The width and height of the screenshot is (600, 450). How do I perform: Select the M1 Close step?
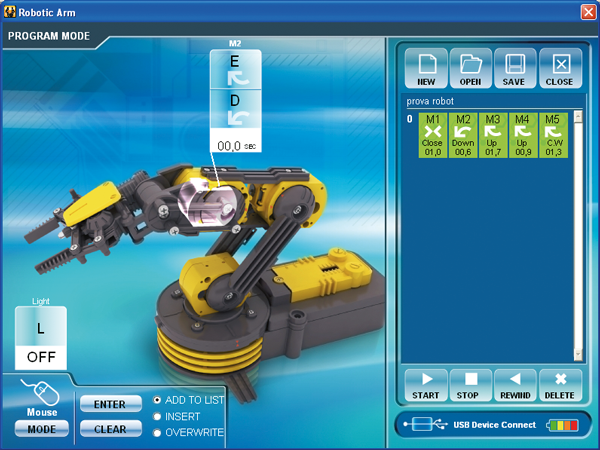pyautogui.click(x=432, y=135)
